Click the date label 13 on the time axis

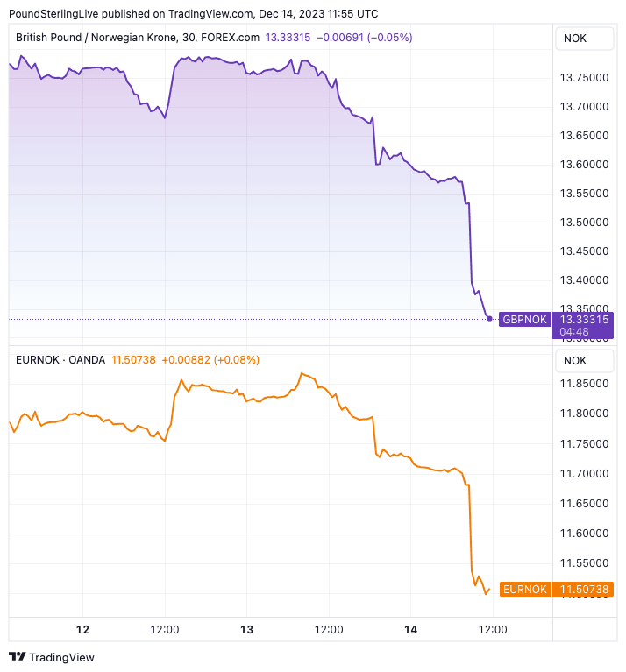246,629
